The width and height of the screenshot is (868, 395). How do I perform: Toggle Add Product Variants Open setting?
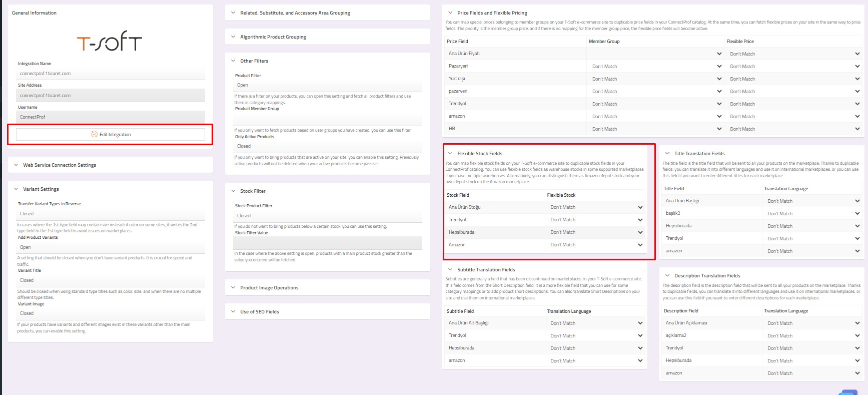[x=111, y=247]
